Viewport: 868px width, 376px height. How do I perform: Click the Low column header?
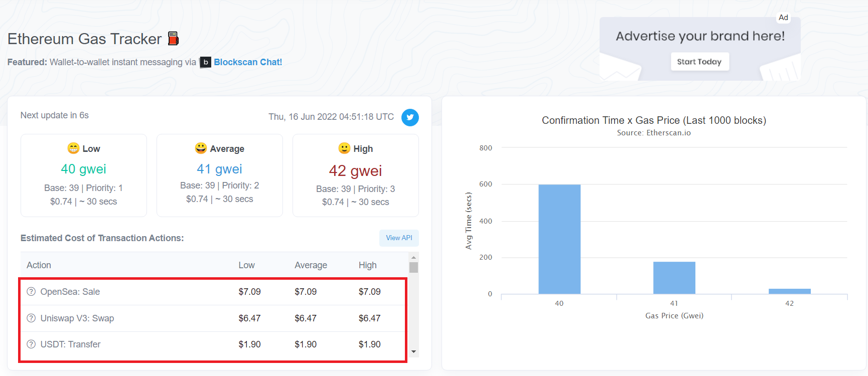click(x=247, y=265)
